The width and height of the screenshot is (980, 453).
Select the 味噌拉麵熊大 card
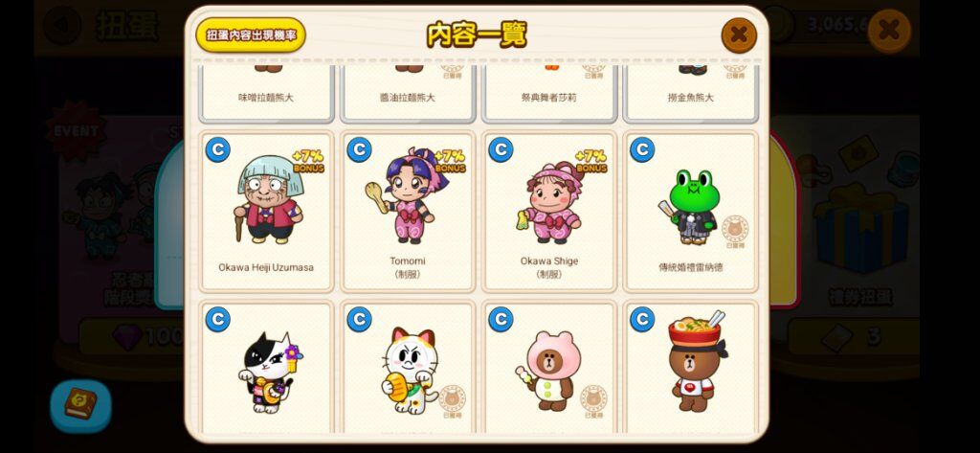point(266,93)
